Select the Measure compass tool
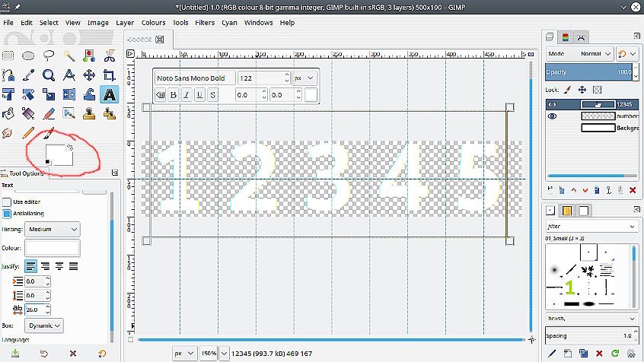644x362 pixels. click(x=69, y=75)
